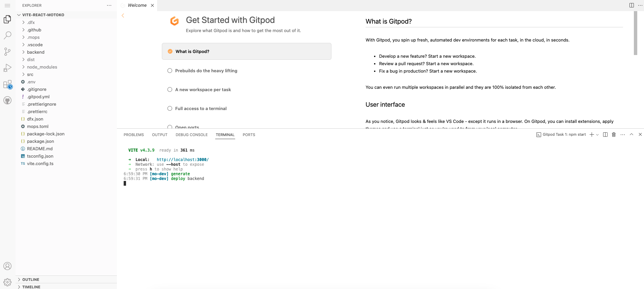Close the terminal panel

pos(640,134)
